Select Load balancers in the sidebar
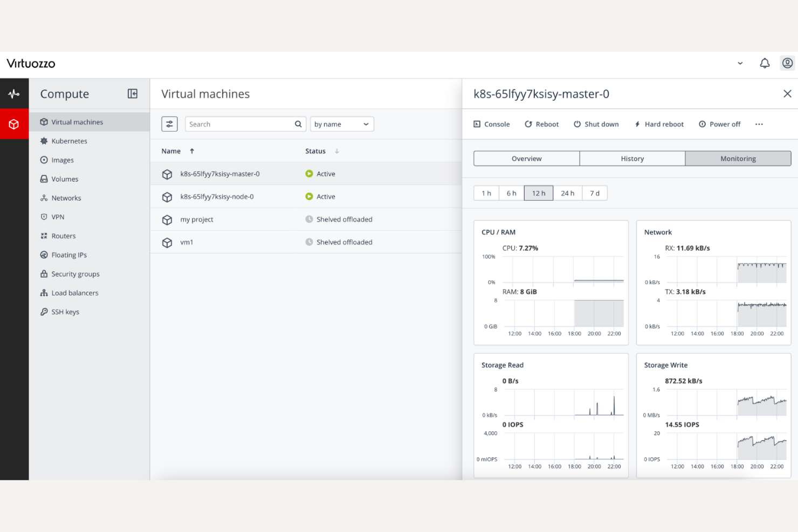Image resolution: width=798 pixels, height=532 pixels. tap(74, 293)
